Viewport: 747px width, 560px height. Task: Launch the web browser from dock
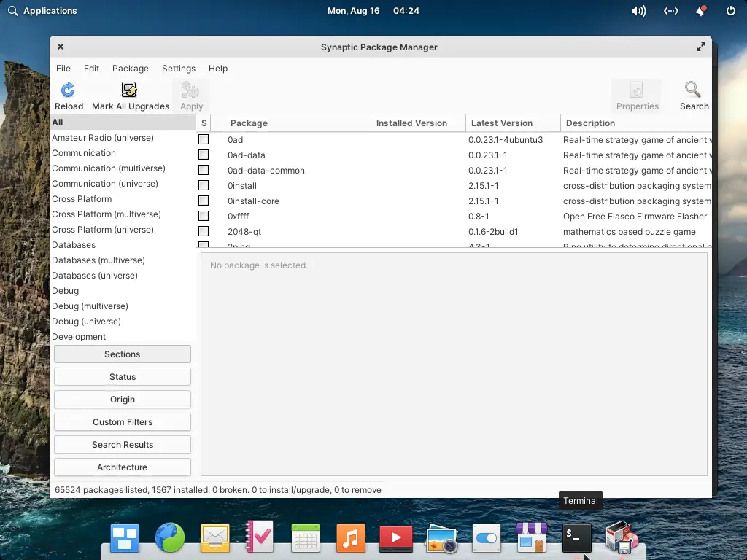point(169,537)
